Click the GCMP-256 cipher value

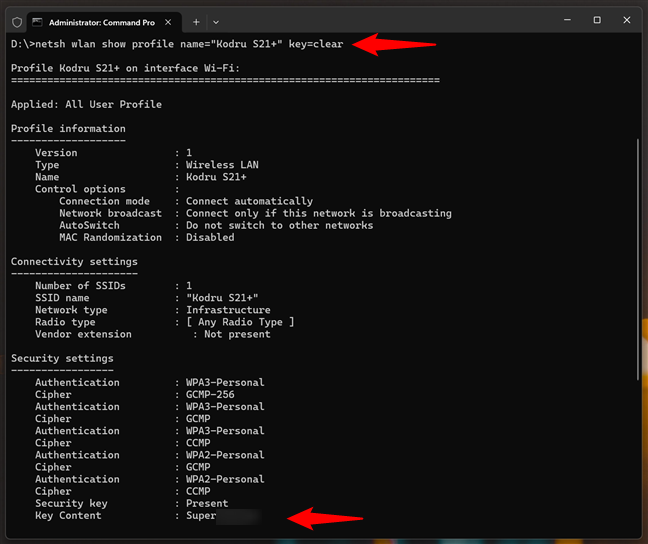[210, 395]
